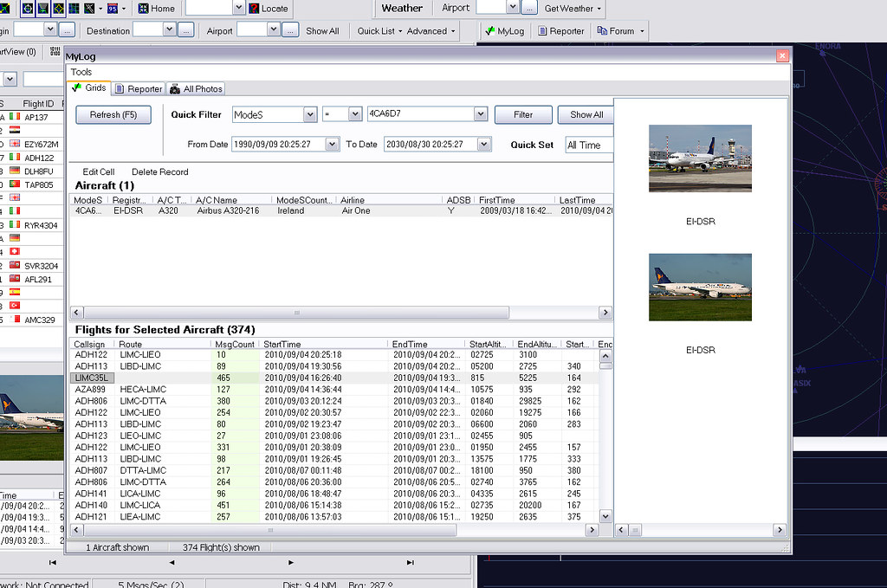Click the binary digits icon beside MyLog title
The height and width of the screenshot is (588, 887).
(55, 51)
